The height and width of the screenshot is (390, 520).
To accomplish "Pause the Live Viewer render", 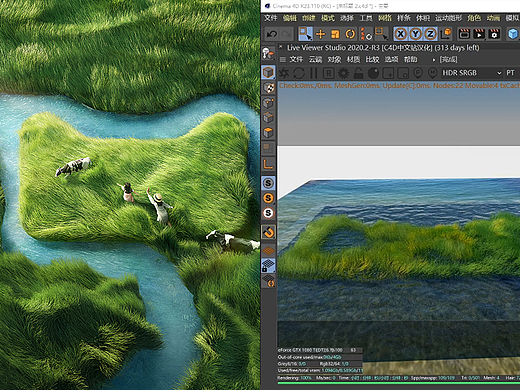I will coord(314,73).
